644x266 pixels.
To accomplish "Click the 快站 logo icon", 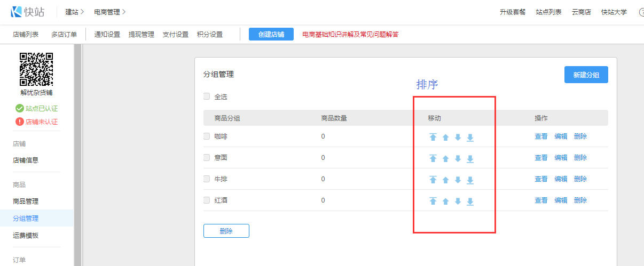I will pos(17,11).
